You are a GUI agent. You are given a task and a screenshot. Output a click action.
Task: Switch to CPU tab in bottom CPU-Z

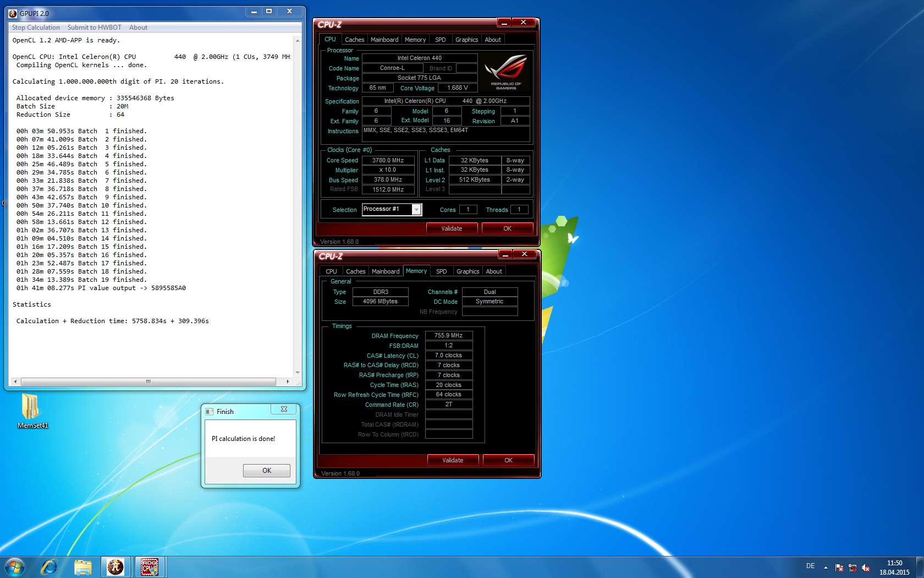[331, 271]
